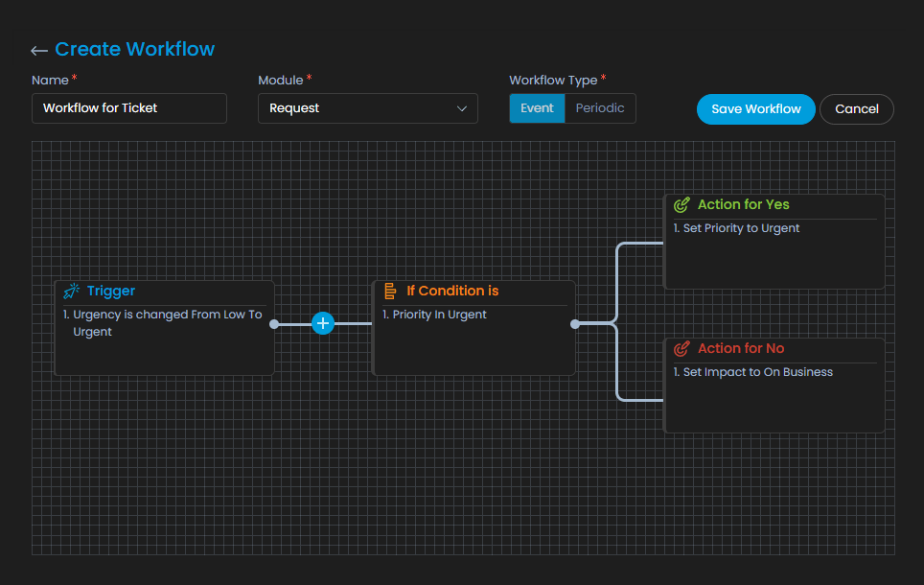Click the red Action for No target icon
Screen dimensions: 924x585
tap(681, 348)
